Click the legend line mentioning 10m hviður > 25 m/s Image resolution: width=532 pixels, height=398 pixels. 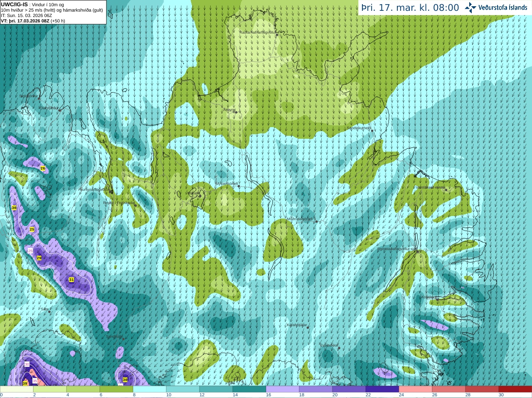(x=52, y=10)
